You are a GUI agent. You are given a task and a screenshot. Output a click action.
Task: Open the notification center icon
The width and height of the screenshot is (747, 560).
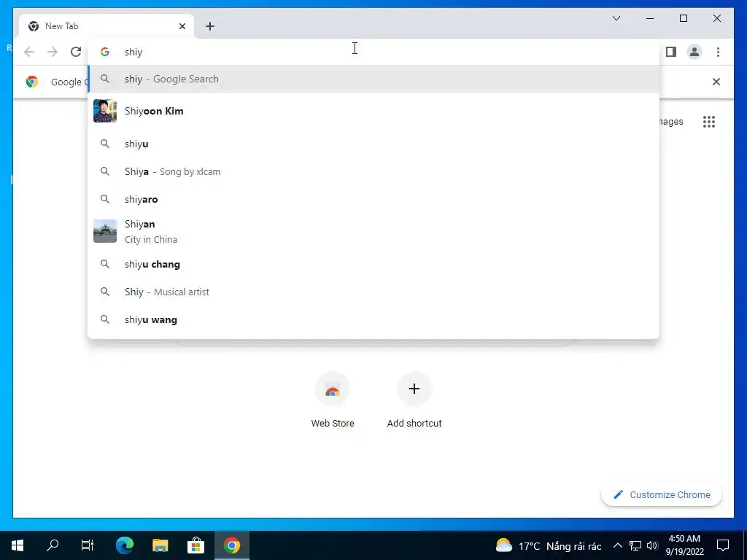[723, 545]
